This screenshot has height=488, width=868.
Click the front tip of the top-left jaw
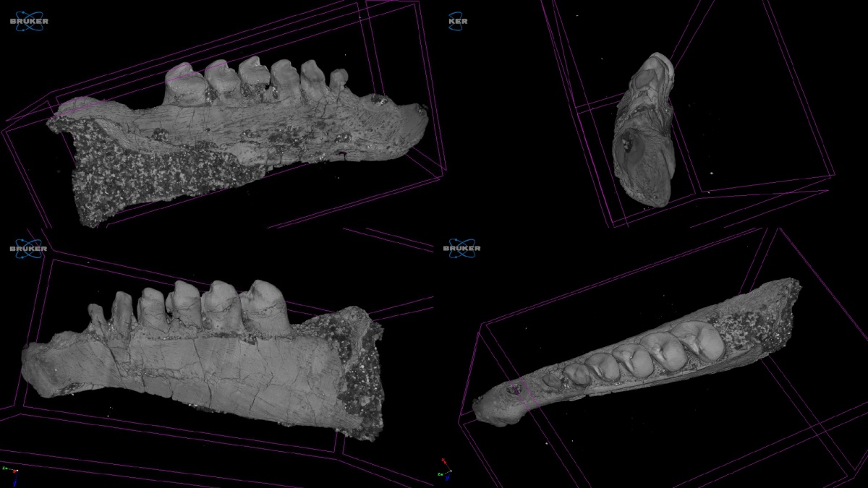[x=420, y=114]
